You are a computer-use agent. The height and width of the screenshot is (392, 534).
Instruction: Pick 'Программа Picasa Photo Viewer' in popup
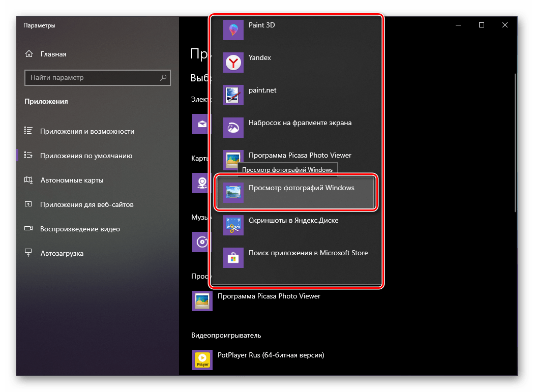[300, 155]
